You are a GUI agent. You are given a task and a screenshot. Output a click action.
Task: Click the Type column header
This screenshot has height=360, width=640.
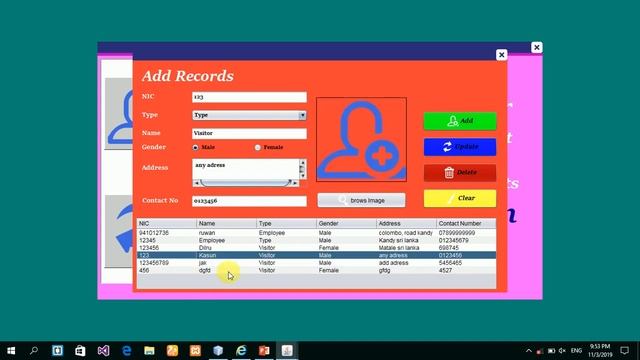[287, 224]
